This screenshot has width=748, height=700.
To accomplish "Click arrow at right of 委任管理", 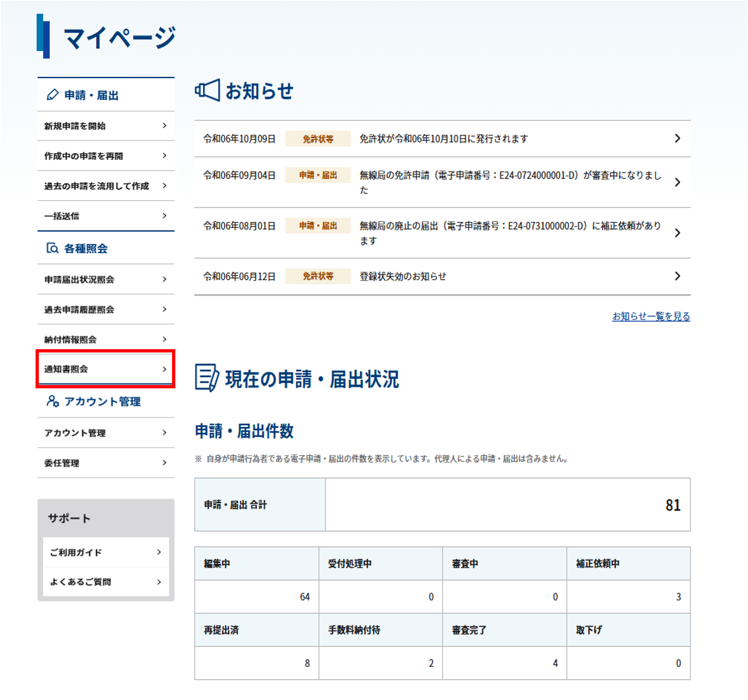I will [164, 462].
